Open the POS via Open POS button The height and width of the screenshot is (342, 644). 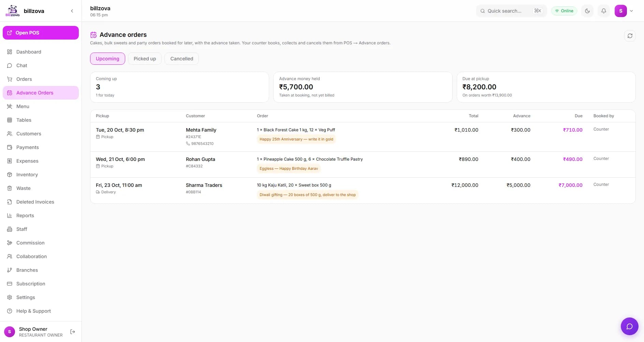[x=41, y=33]
